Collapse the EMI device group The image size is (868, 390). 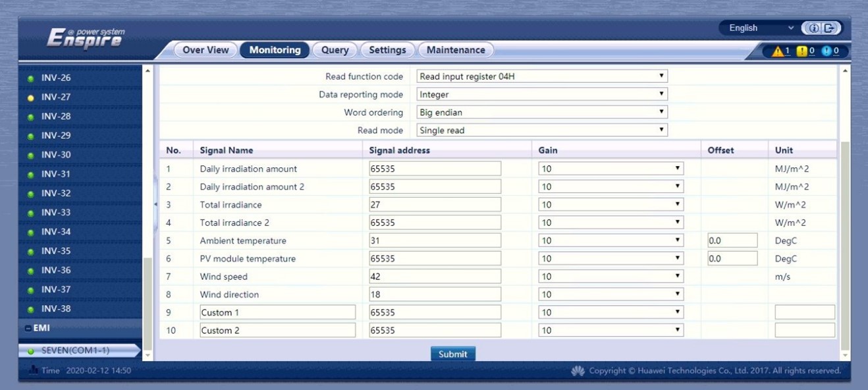point(28,328)
